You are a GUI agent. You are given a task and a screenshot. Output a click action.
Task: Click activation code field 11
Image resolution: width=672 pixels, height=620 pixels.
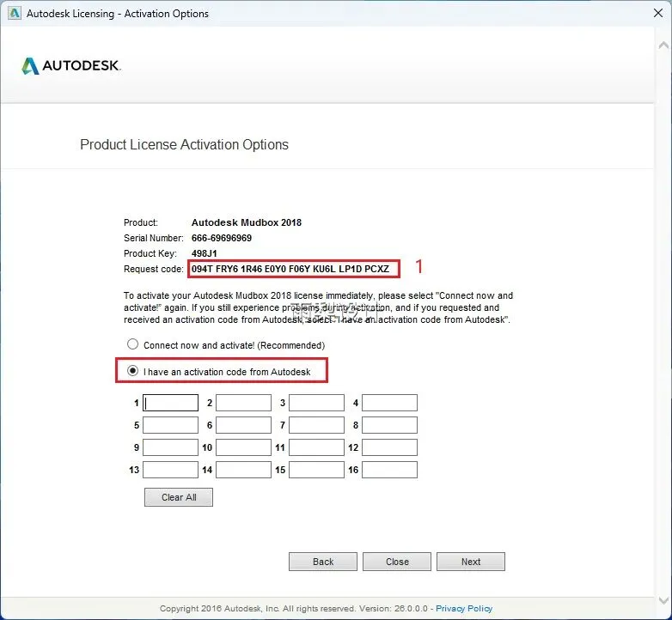pyautogui.click(x=316, y=447)
